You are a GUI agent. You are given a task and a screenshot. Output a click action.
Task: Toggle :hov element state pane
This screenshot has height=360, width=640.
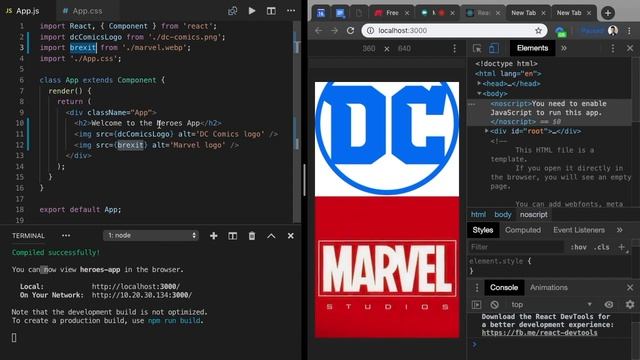578,247
